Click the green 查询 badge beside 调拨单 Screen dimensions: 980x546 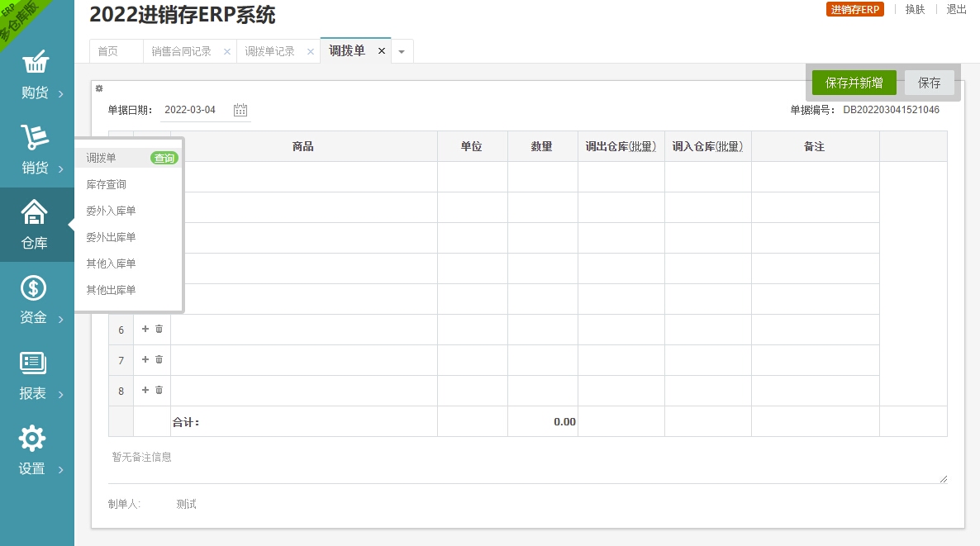[164, 158]
